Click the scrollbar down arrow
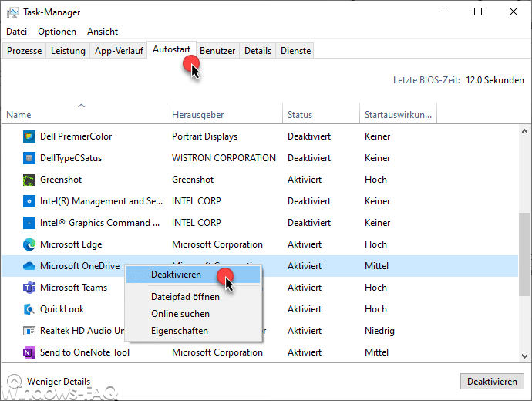The width and height of the screenshot is (532, 401). (x=524, y=356)
